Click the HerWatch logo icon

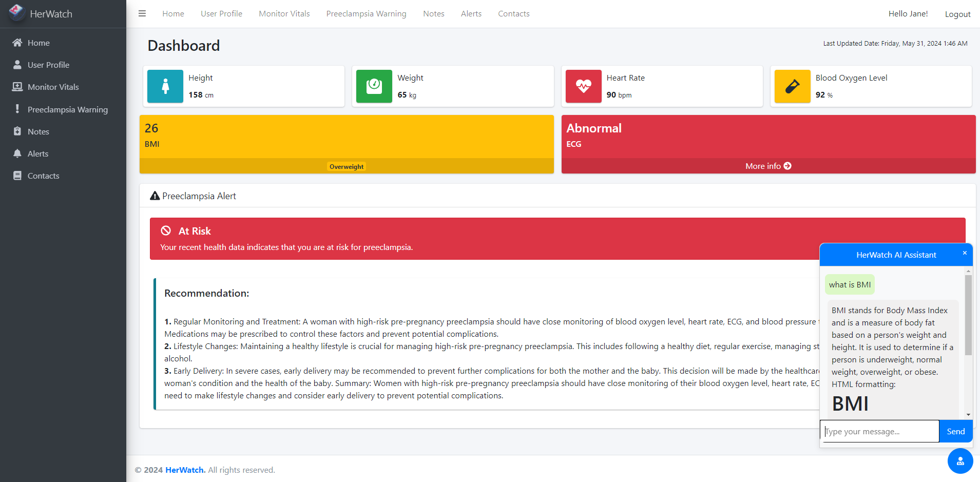[16, 12]
